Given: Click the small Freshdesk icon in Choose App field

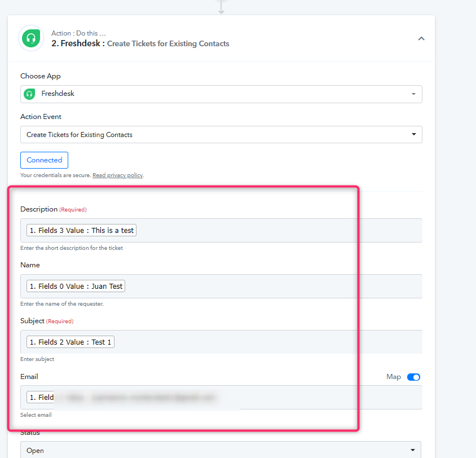Looking at the screenshot, I should coord(29,94).
